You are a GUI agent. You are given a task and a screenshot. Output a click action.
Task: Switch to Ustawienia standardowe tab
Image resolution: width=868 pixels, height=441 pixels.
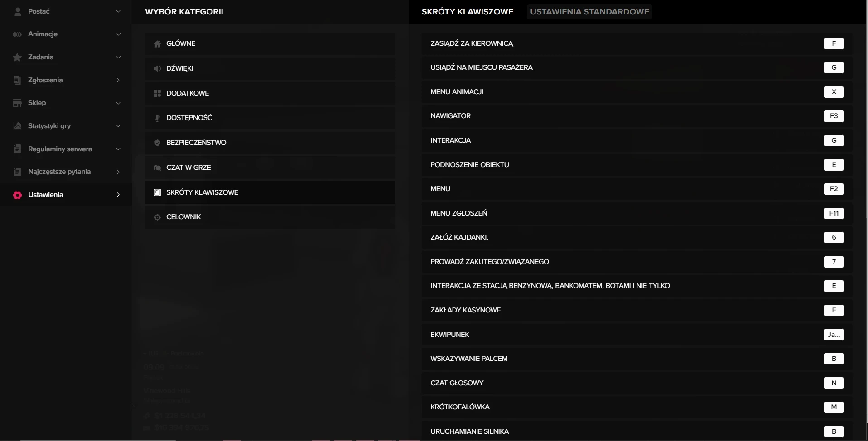tap(589, 12)
